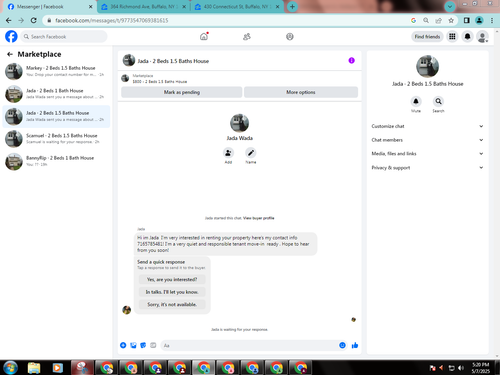Send quick reply "In talks. I'll let you know."
500x375 pixels.
click(172, 292)
